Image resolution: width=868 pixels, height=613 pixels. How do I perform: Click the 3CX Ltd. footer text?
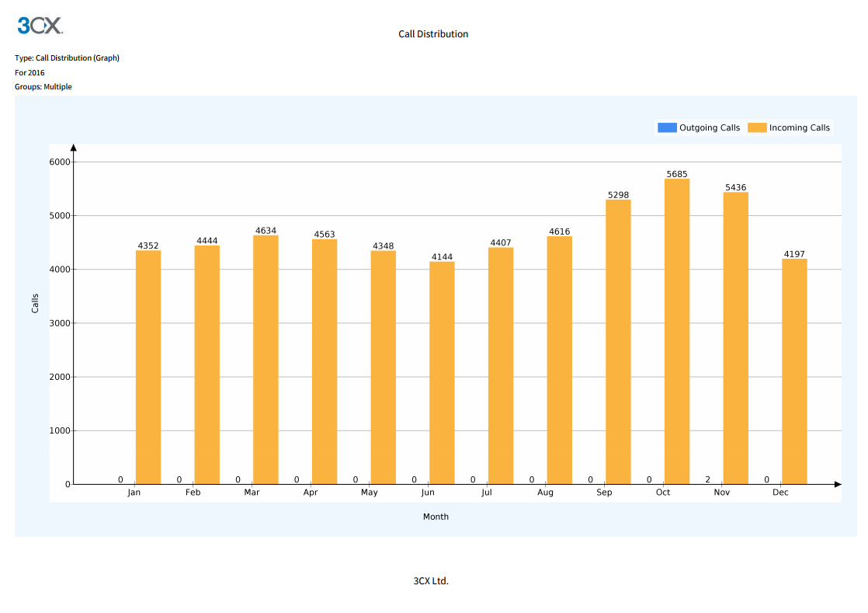pos(431,581)
